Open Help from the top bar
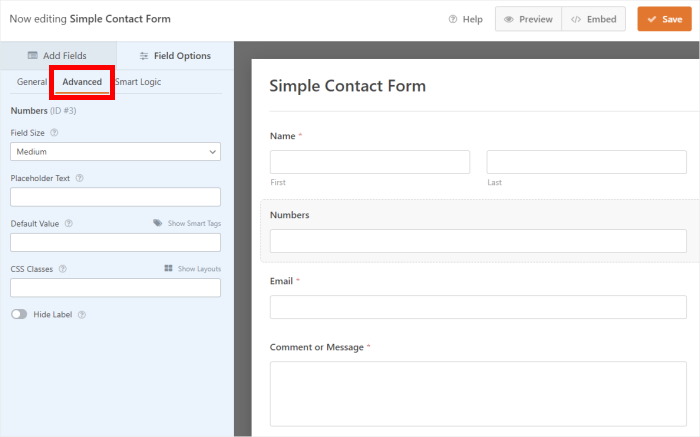The height and width of the screenshot is (437, 700). (466, 19)
